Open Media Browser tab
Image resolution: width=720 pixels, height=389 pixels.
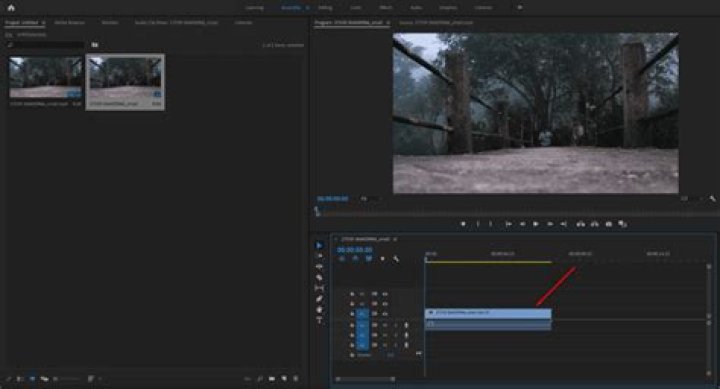(x=69, y=23)
